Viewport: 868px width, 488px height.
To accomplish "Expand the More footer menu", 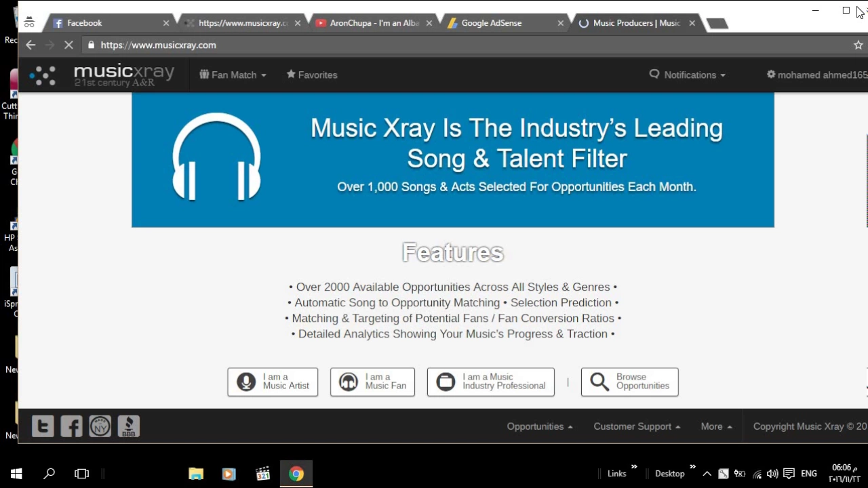I will pos(716,426).
